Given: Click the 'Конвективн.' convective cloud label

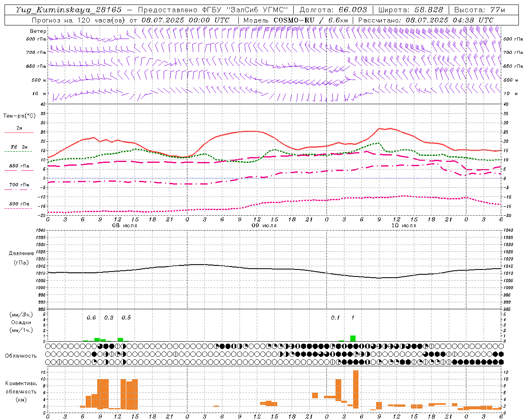Looking at the screenshot, I should pyautogui.click(x=21, y=383).
